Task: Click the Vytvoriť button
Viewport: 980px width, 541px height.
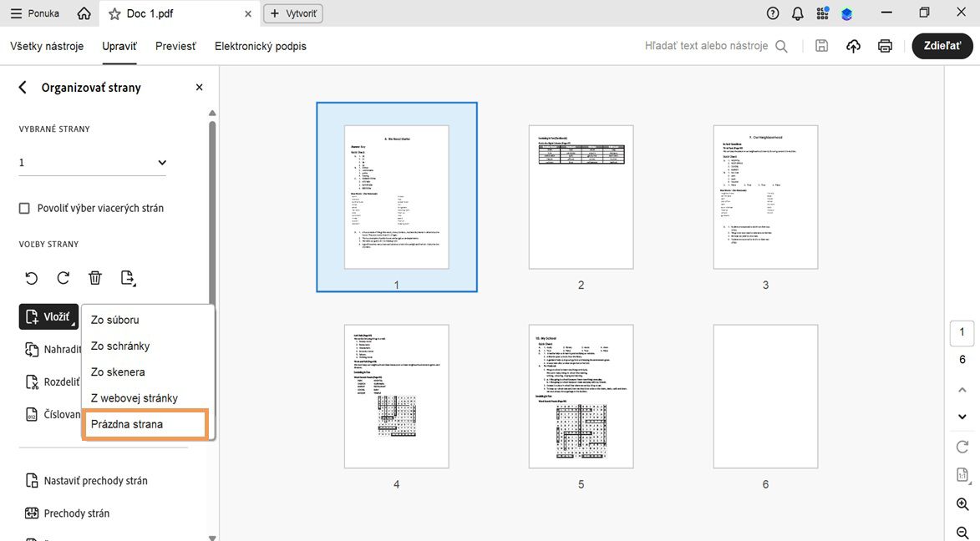Action: pos(293,13)
